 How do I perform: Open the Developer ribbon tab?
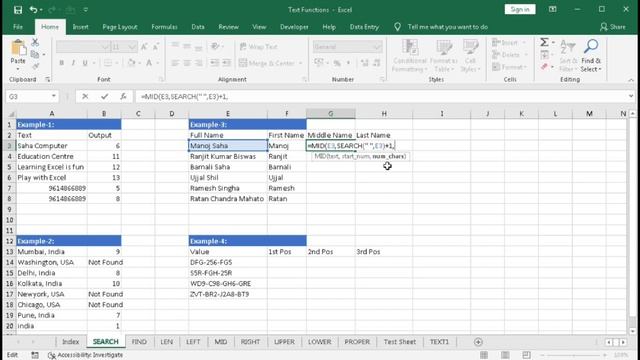(x=294, y=27)
